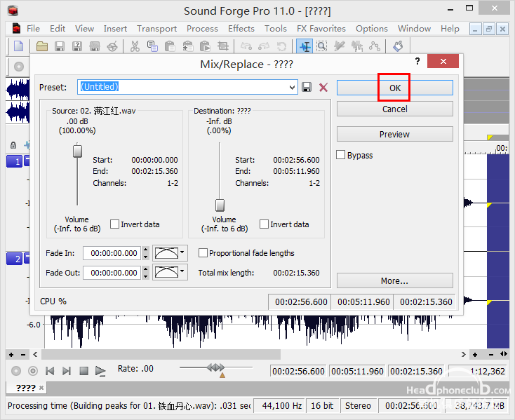Click the destination Volume slider handle
The width and height of the screenshot is (515, 420).
click(220, 205)
